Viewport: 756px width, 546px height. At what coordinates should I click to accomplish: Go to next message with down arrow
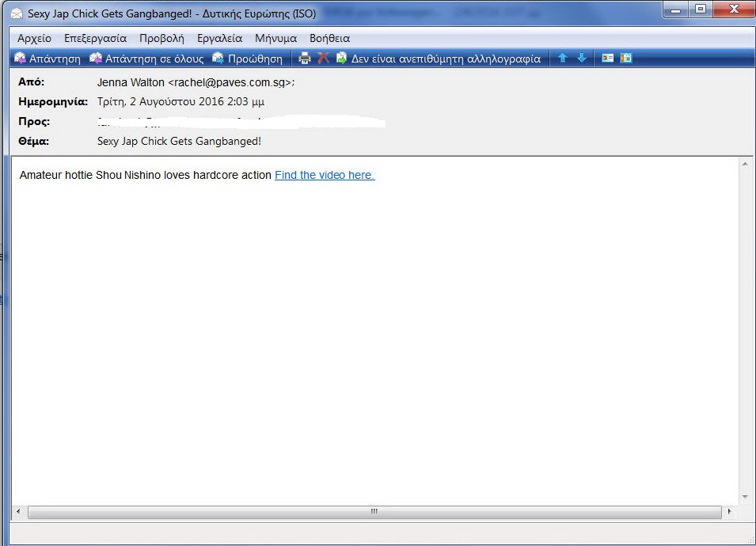point(582,58)
